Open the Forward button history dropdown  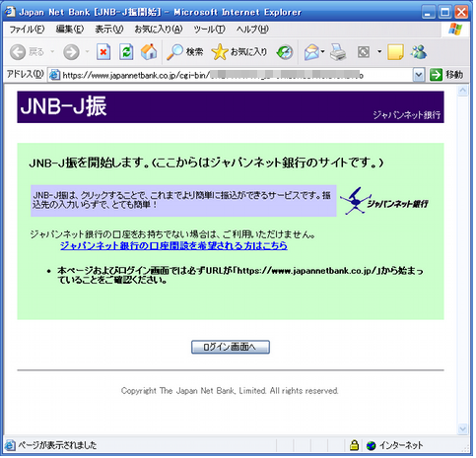(x=87, y=52)
